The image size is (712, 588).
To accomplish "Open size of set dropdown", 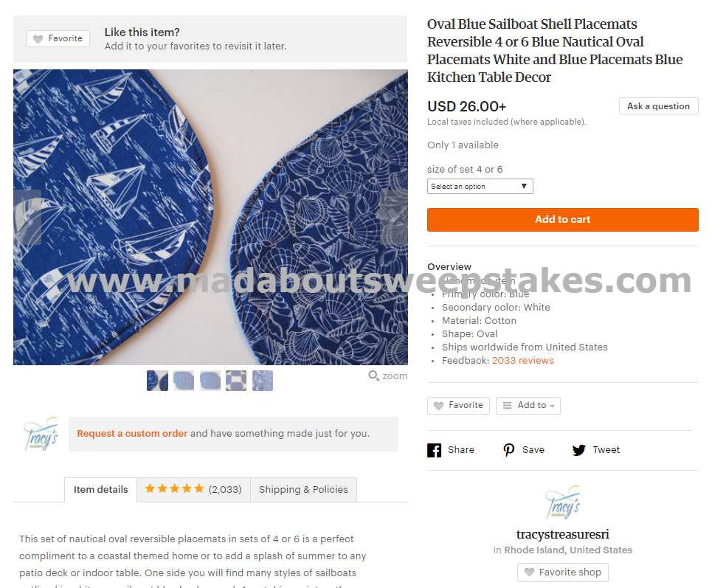I will click(480, 186).
